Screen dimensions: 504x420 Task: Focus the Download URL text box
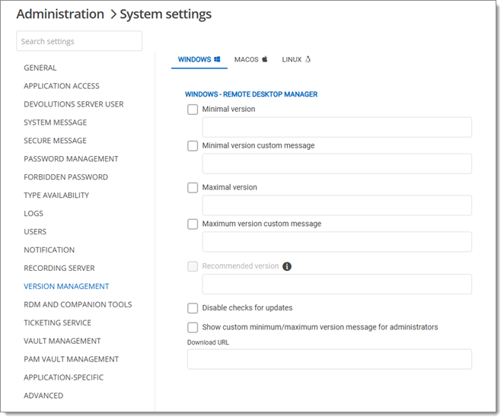tap(329, 359)
